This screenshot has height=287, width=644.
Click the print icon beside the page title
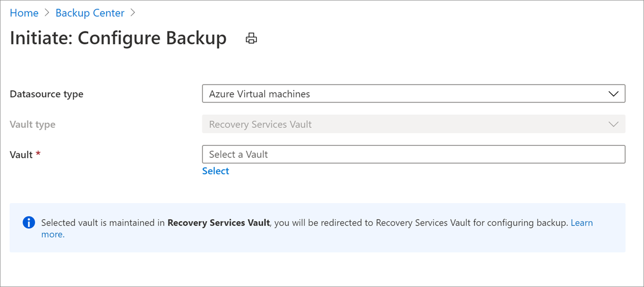tap(251, 39)
